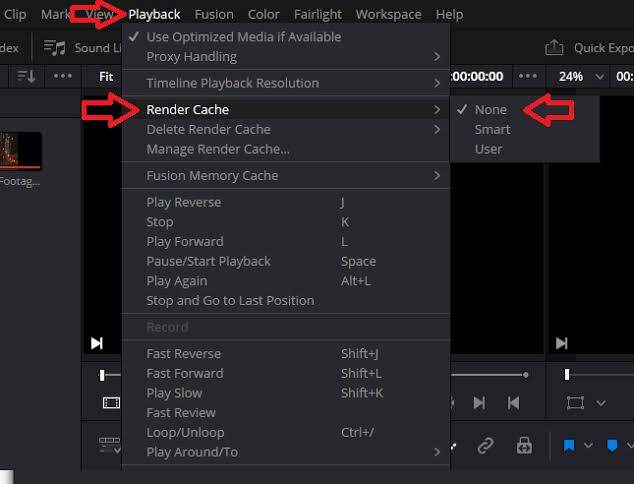Image resolution: width=634 pixels, height=484 pixels.
Task: Select the footage clip thumbnail
Action: (x=20, y=150)
